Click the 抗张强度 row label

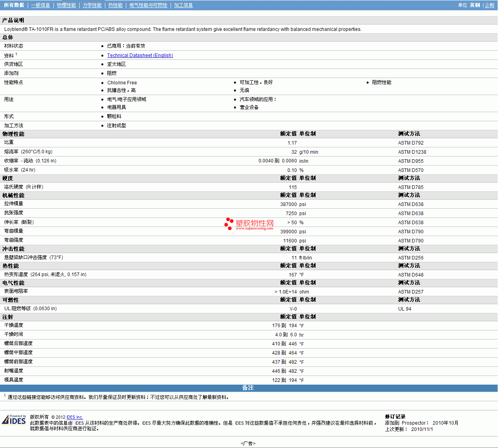coord(13,213)
